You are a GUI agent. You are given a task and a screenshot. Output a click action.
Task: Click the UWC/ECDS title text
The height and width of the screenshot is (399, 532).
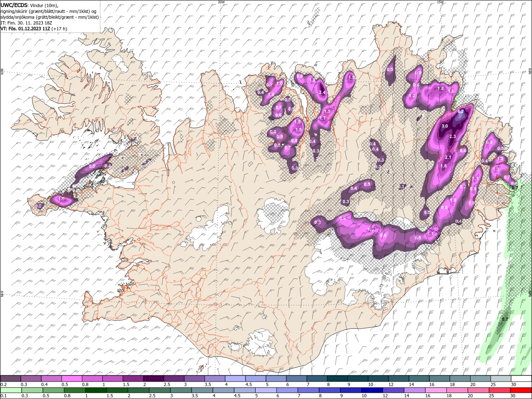pos(14,5)
